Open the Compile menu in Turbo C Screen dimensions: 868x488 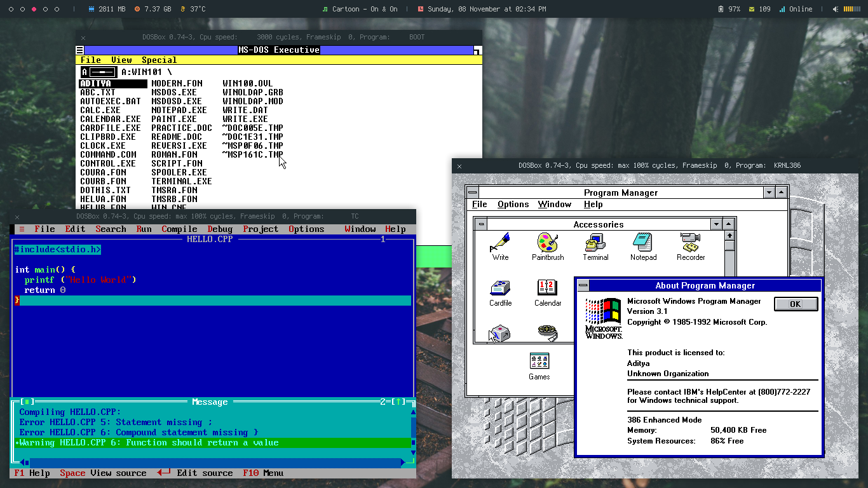tap(179, 229)
